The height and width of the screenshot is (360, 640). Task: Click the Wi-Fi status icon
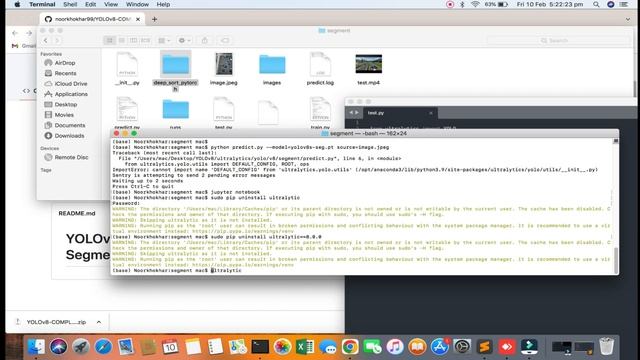coord(475,4)
